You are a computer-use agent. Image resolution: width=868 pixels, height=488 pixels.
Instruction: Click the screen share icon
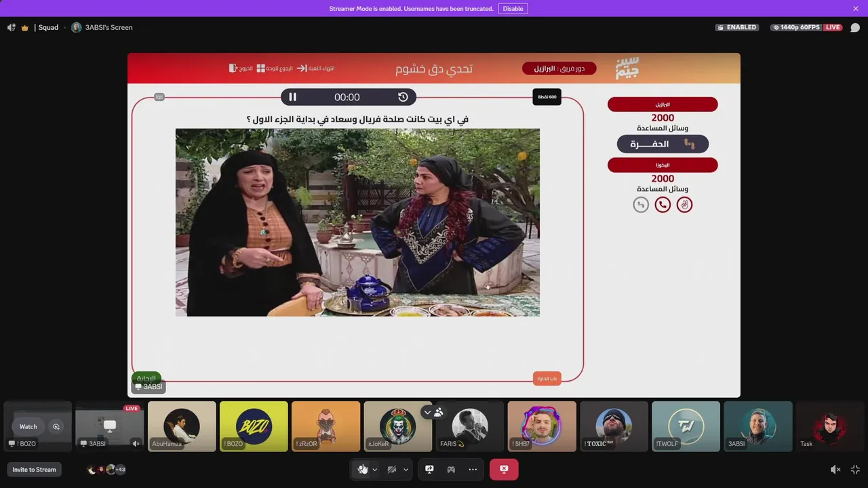click(429, 469)
